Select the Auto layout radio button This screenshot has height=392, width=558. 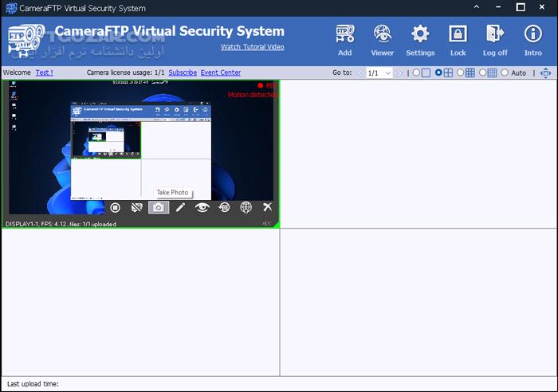[505, 73]
